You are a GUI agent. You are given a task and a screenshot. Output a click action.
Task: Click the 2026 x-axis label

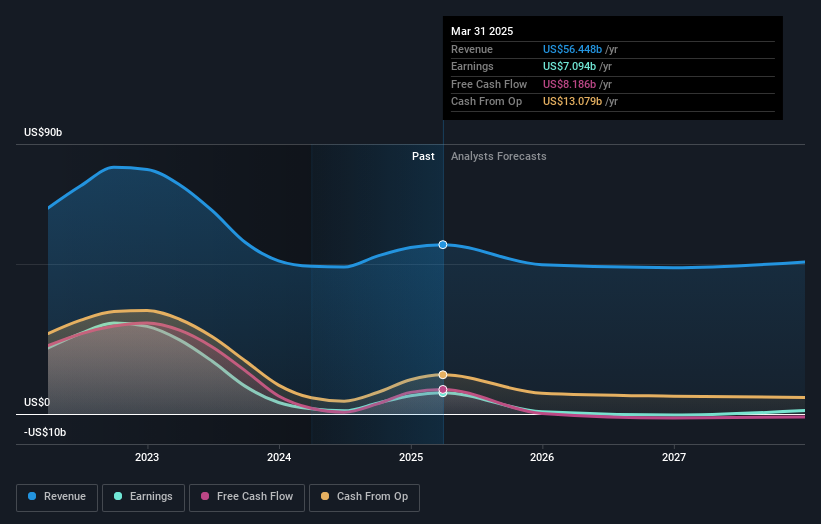pos(542,458)
